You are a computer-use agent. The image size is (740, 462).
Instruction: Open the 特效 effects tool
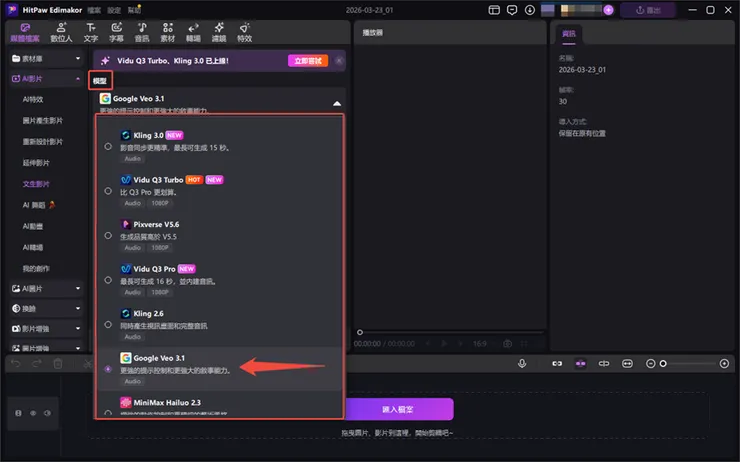[244, 32]
